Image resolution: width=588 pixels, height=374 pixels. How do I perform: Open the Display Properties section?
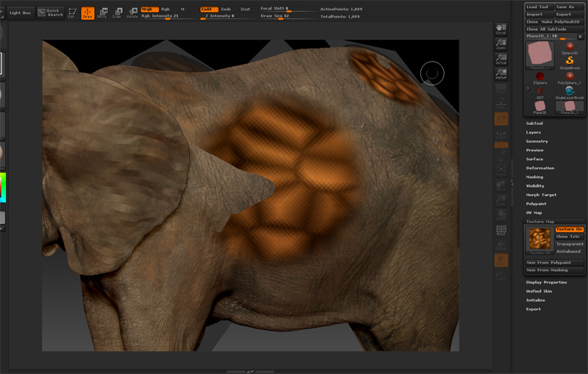coord(546,282)
